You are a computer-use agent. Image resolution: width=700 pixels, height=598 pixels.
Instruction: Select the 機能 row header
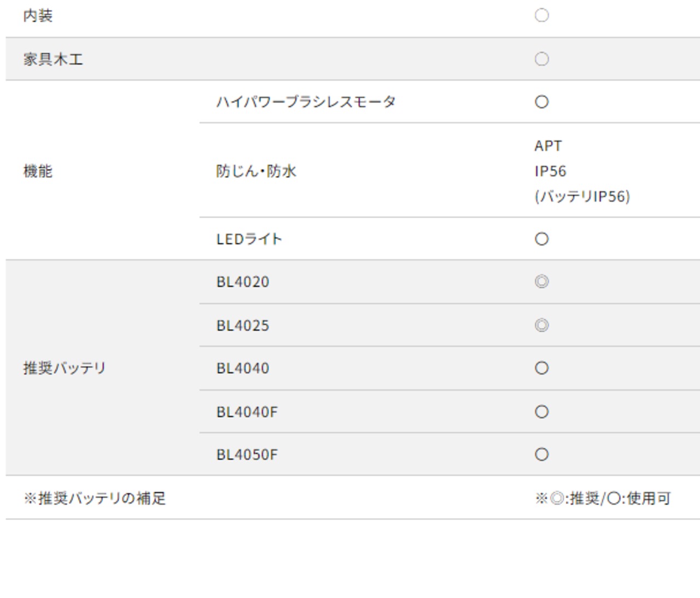[38, 171]
